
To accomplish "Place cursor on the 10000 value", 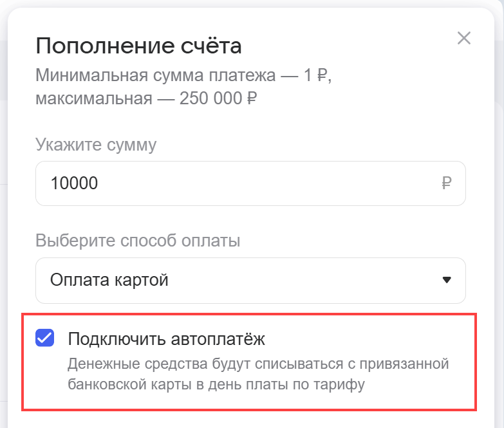I will 74,183.
